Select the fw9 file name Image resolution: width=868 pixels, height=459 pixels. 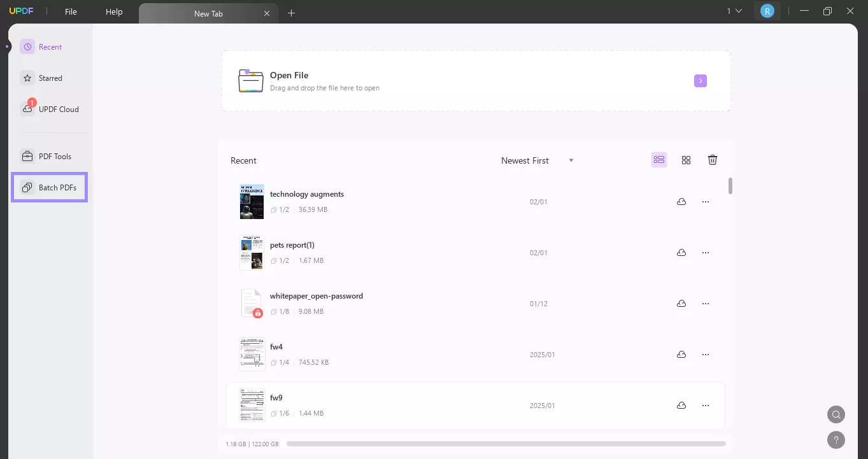276,398
